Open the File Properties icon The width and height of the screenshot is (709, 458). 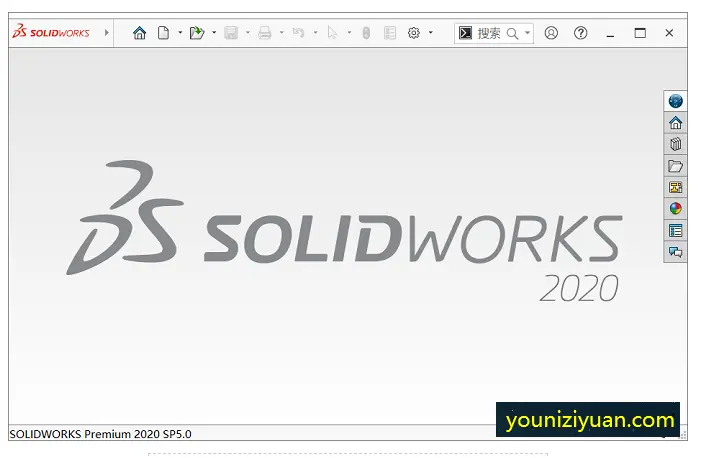(x=390, y=33)
